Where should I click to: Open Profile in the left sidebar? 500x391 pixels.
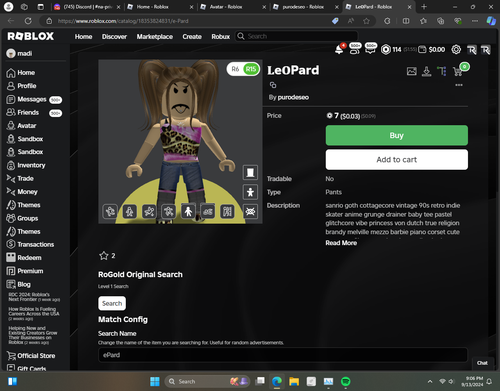21,86
